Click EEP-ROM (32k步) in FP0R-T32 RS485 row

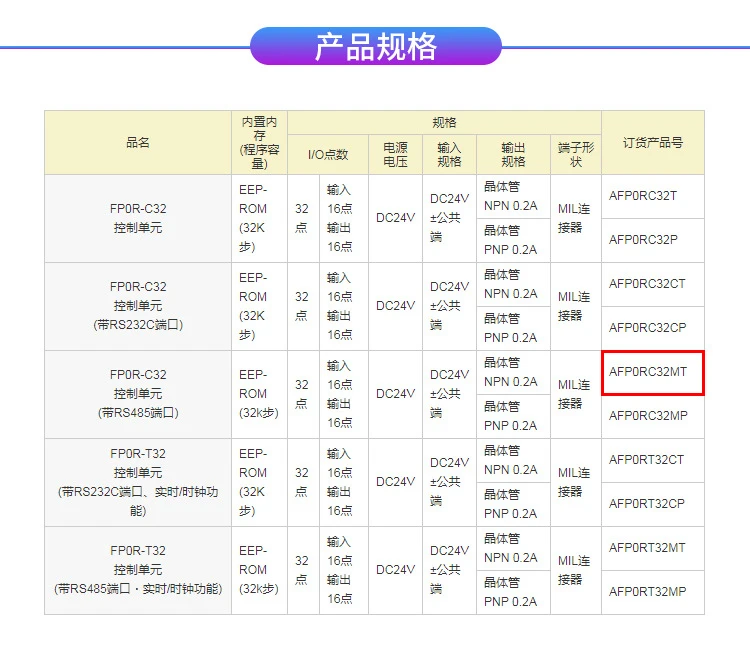click(259, 571)
